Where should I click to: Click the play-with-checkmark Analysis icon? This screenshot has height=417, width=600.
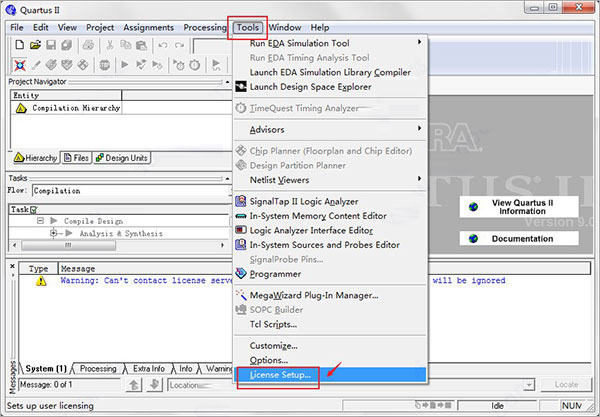pos(141,65)
